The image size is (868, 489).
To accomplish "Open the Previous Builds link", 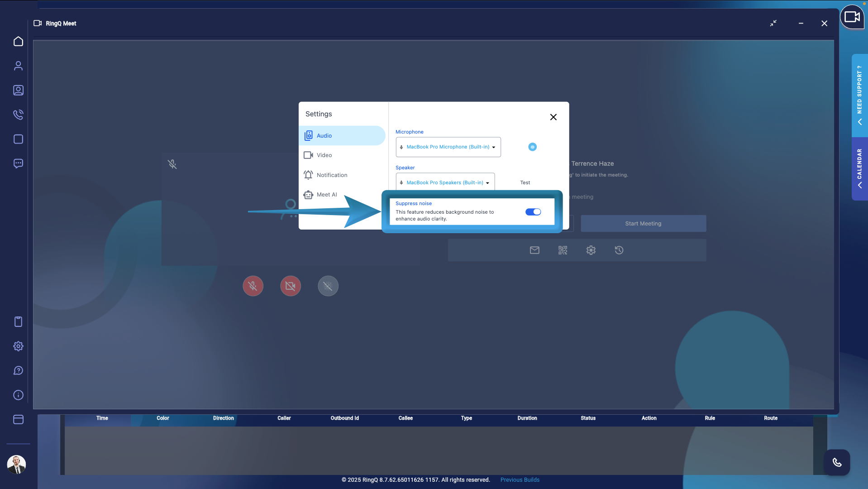I will pyautogui.click(x=520, y=480).
